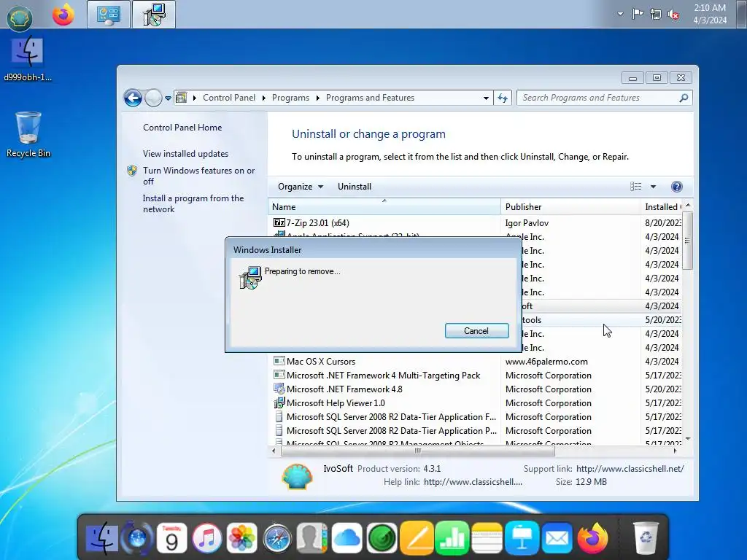Screen dimensions: 747x560
Task: Click the refresh button beside address bar
Action: (x=503, y=98)
